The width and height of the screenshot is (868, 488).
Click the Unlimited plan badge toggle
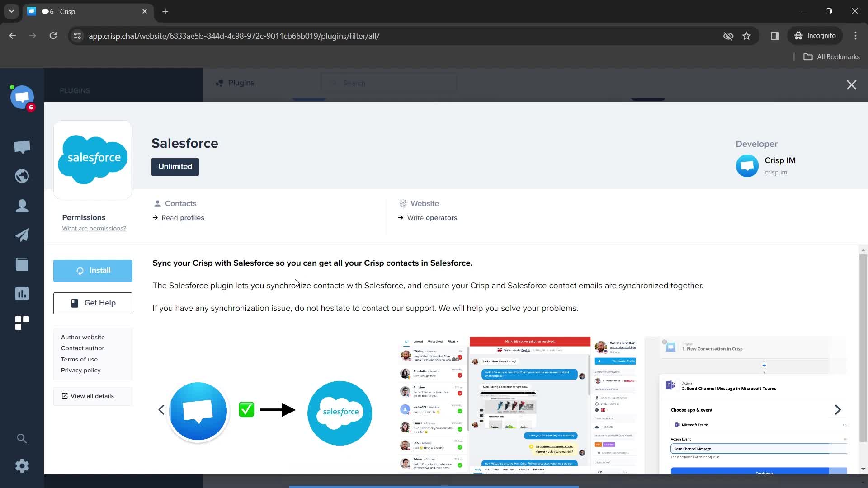[175, 166]
